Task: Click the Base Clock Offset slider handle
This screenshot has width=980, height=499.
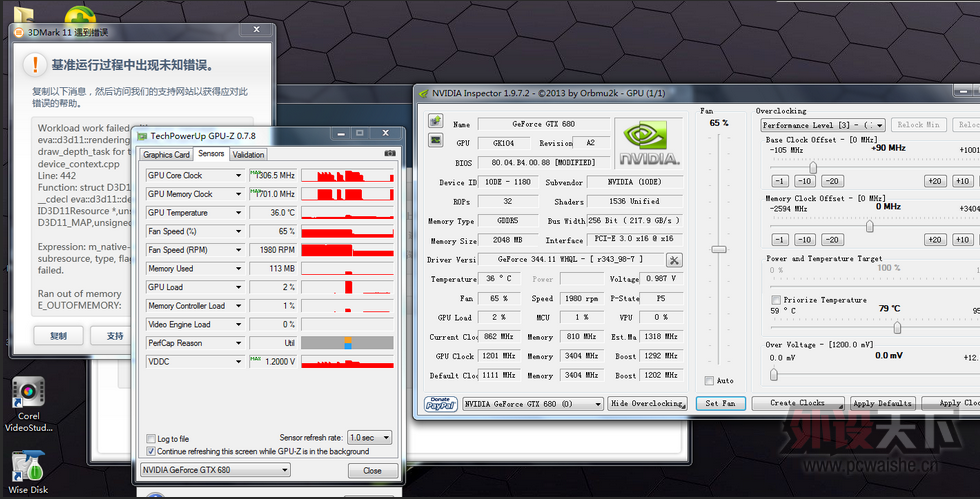Action: (x=812, y=168)
